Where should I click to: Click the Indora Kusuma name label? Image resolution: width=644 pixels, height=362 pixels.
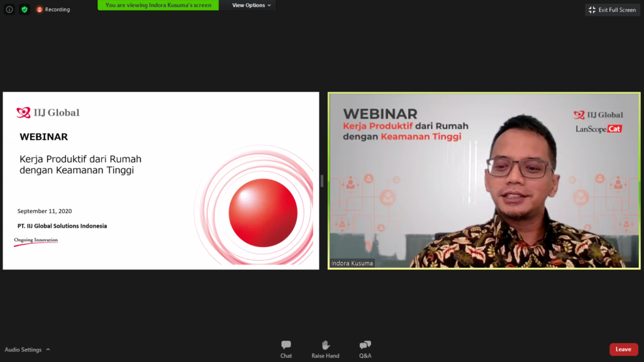click(352, 263)
